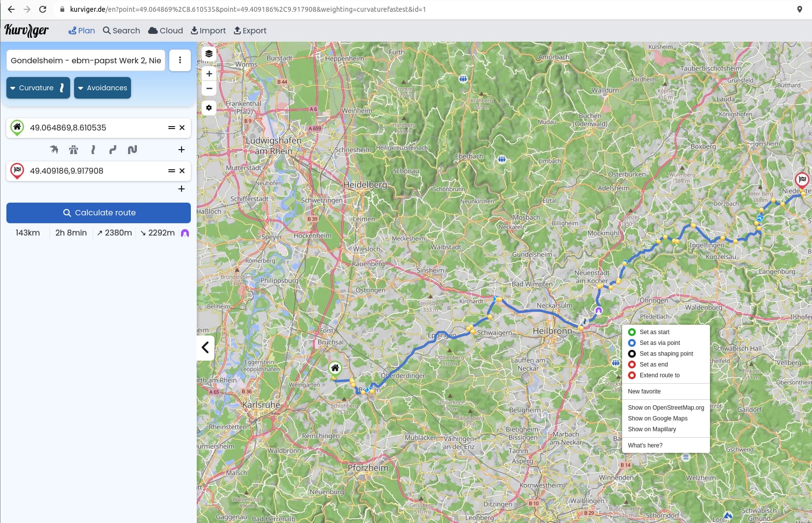This screenshot has width=812, height=523.
Task: Expand the Avoidances dropdown
Action: click(103, 88)
